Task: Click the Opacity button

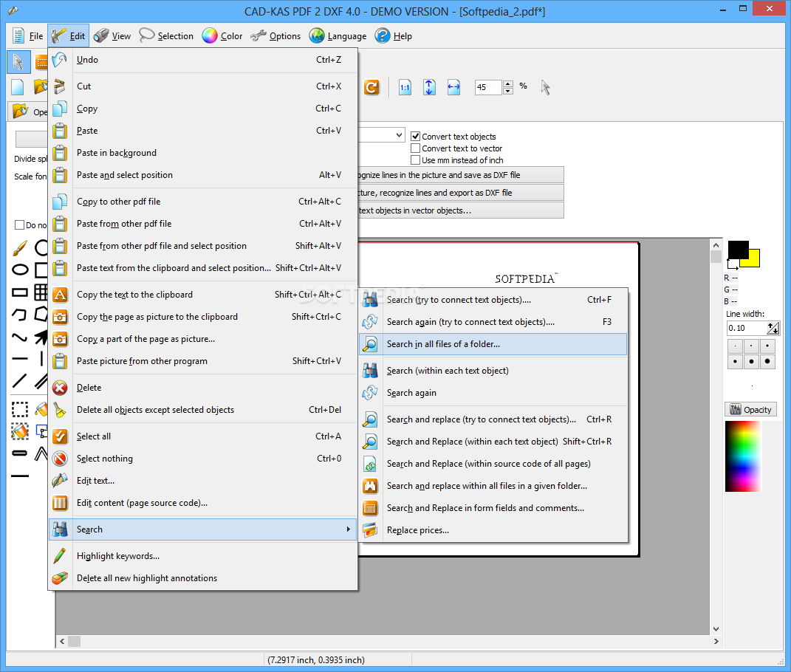Action: click(x=750, y=410)
